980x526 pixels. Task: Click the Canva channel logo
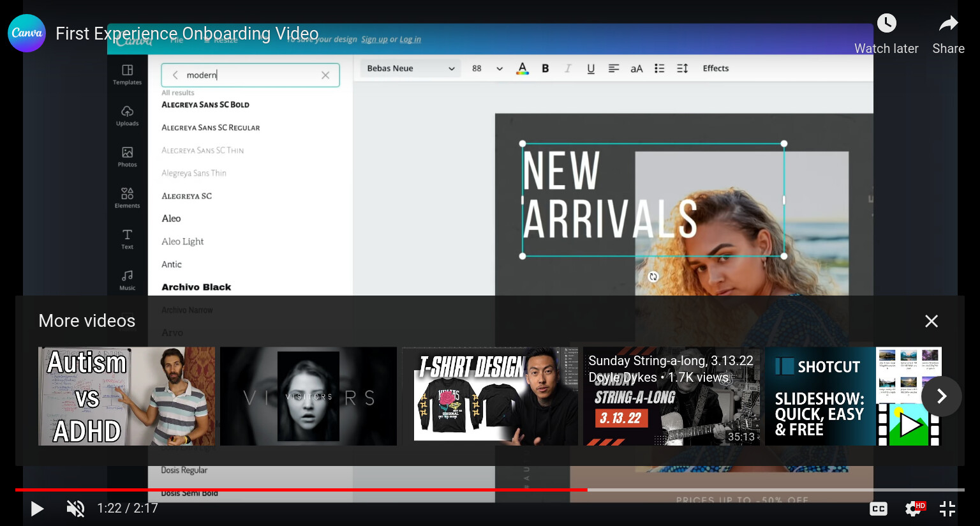point(27,33)
